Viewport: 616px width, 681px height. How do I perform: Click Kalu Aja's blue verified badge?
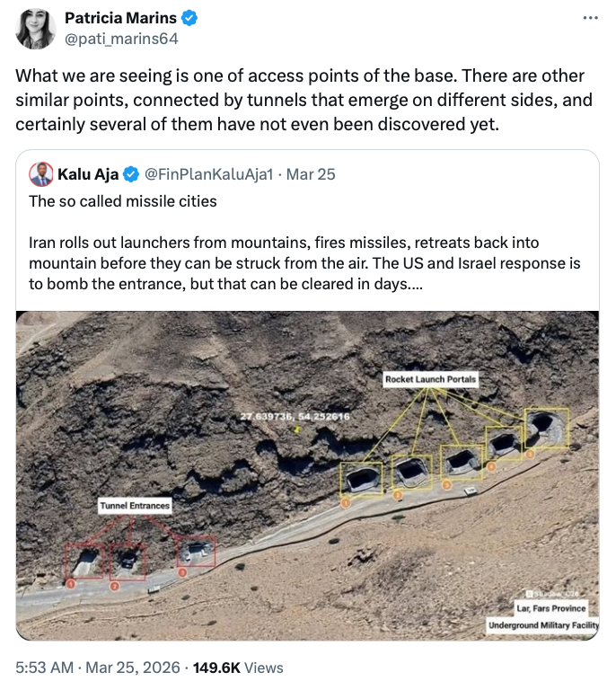[131, 173]
